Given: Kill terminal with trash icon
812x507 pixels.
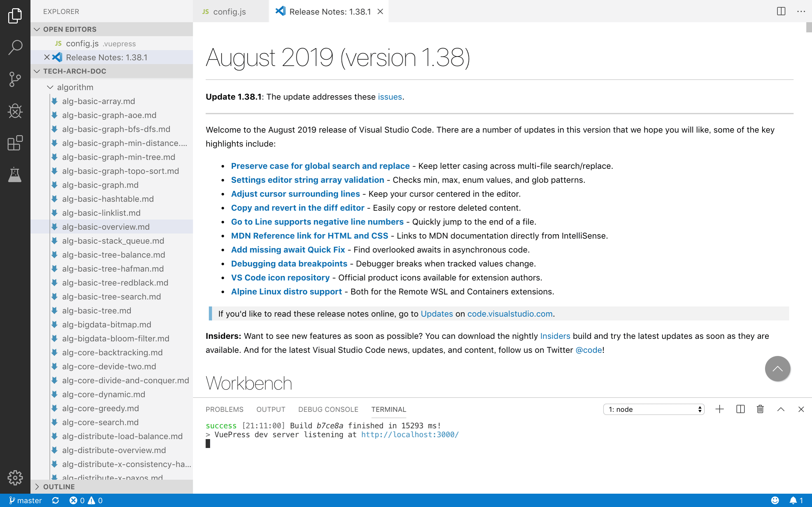Looking at the screenshot, I should click(760, 409).
